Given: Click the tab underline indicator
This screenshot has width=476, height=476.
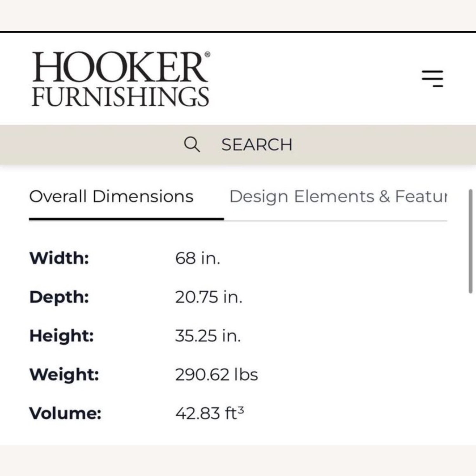Looking at the screenshot, I should pyautogui.click(x=126, y=218).
